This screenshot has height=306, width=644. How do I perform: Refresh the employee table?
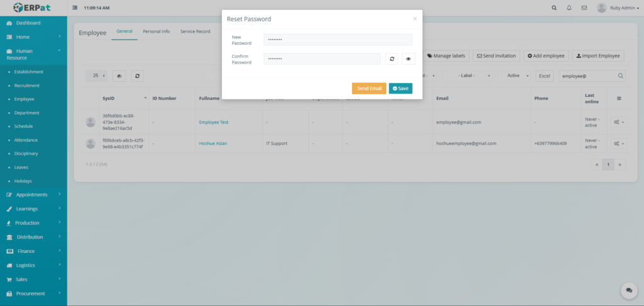pyautogui.click(x=137, y=76)
